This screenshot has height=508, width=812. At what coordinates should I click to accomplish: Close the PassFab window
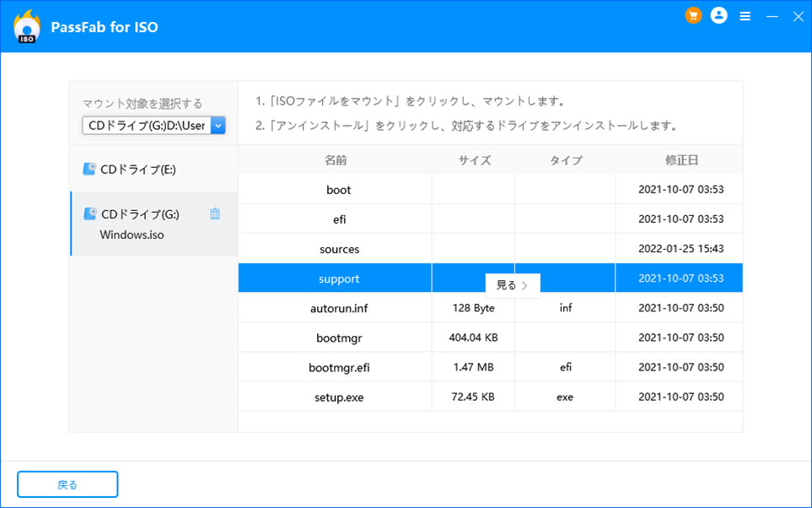click(x=798, y=17)
